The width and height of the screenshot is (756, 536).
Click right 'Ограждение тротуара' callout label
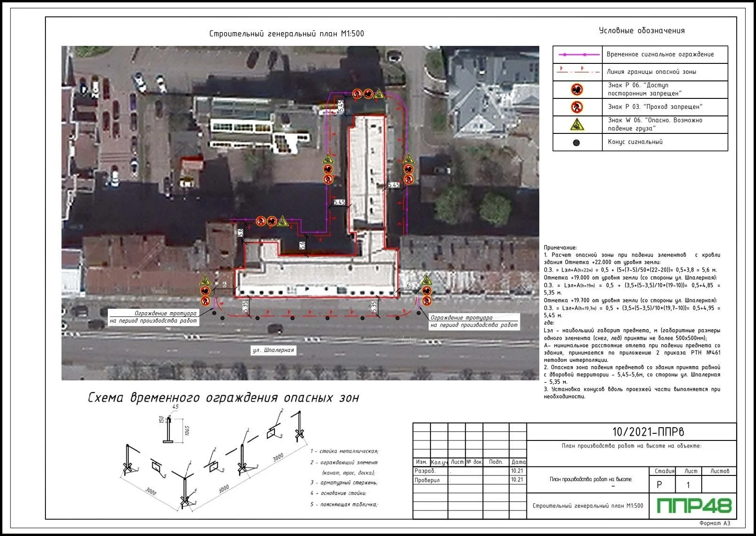click(x=474, y=322)
